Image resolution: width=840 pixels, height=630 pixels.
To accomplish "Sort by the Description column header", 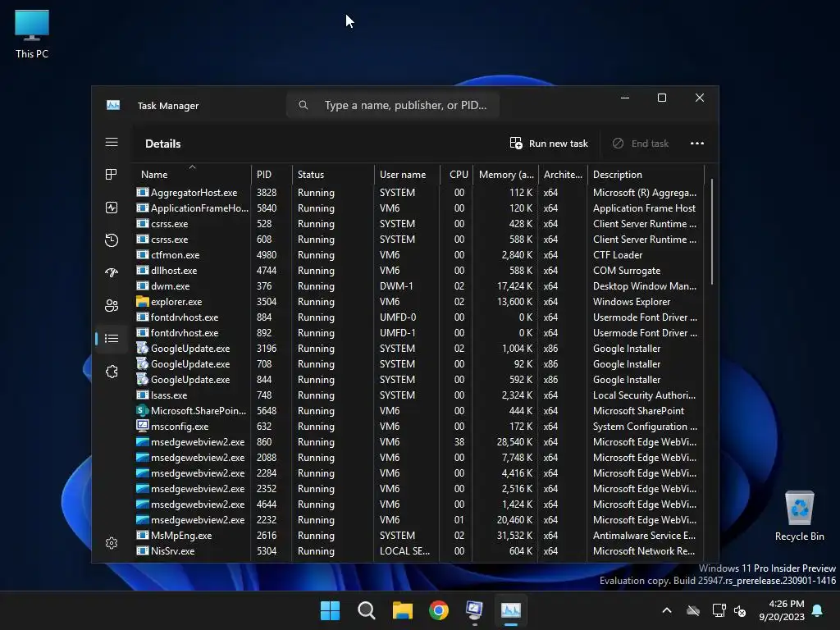I will [x=646, y=174].
